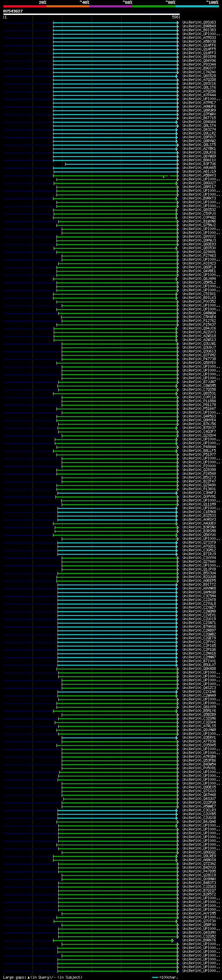Select hit label UniRef100_A7P444

point(199,95)
